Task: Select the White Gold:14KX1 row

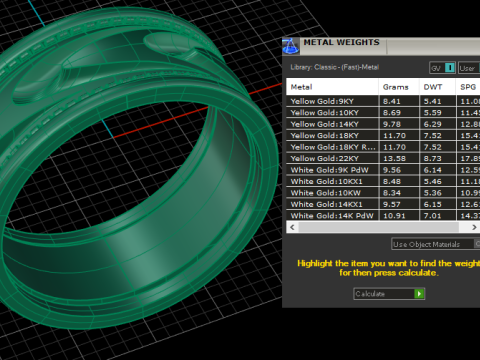Action: pos(383,204)
